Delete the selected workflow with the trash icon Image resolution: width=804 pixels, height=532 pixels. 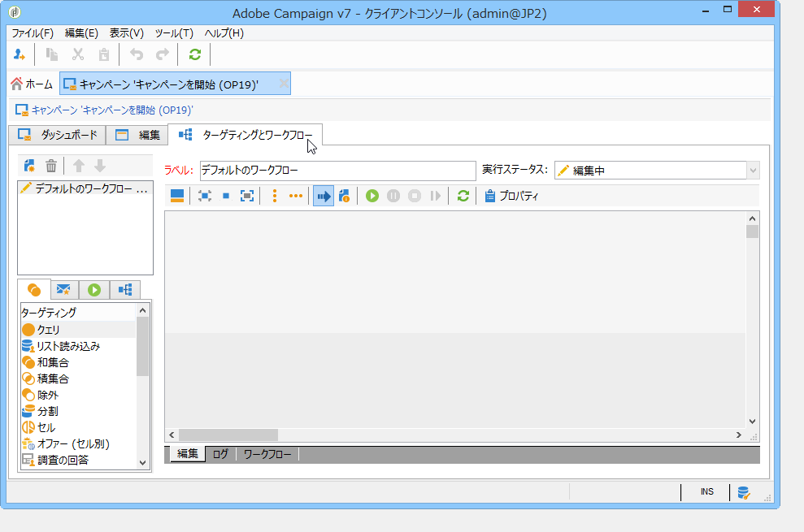(51, 166)
